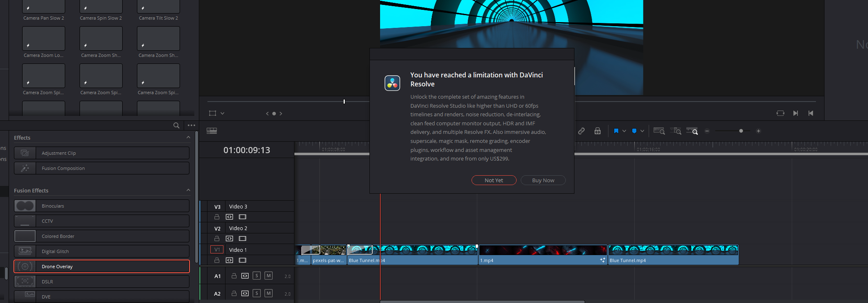Open the timeline view options icon
This screenshot has width=868, height=303.
click(x=212, y=131)
